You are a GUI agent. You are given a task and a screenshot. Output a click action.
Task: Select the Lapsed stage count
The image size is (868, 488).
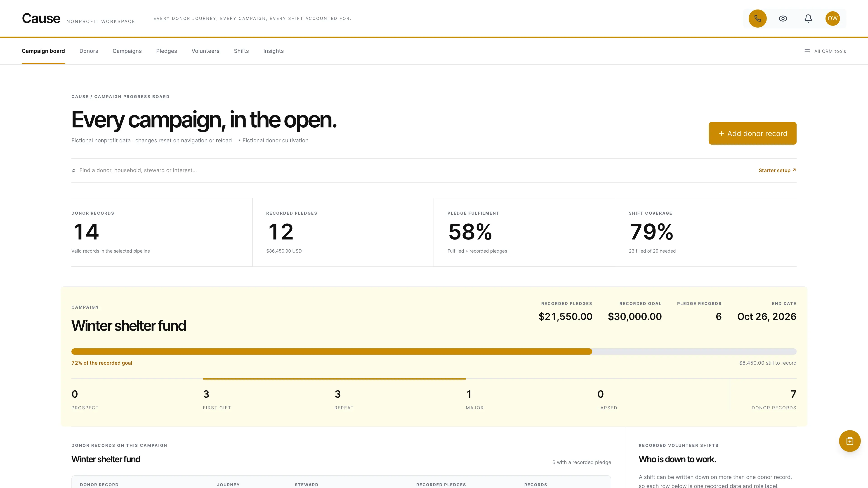(x=663, y=400)
